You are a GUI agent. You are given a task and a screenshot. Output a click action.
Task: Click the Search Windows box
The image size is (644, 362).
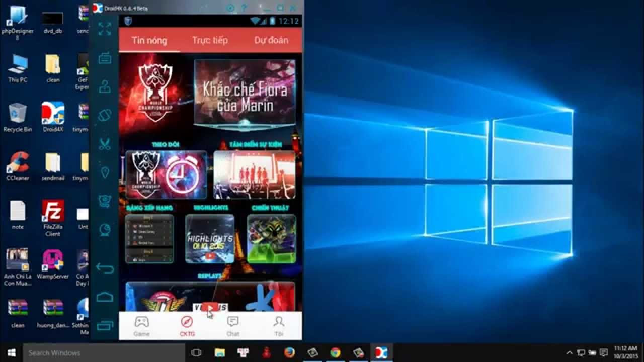pyautogui.click(x=104, y=352)
